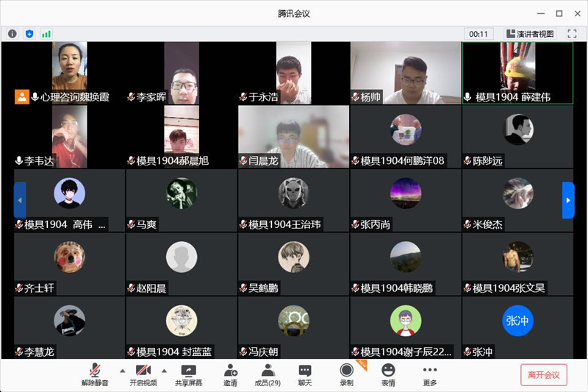Click muted mic icon beside 冯庆朝
Screen dimensions: 588x392
(243, 352)
